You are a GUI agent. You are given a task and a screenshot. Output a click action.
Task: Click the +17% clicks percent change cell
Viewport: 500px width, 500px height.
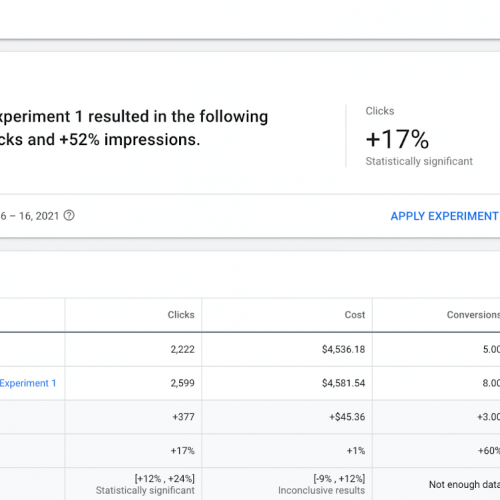[x=182, y=451]
